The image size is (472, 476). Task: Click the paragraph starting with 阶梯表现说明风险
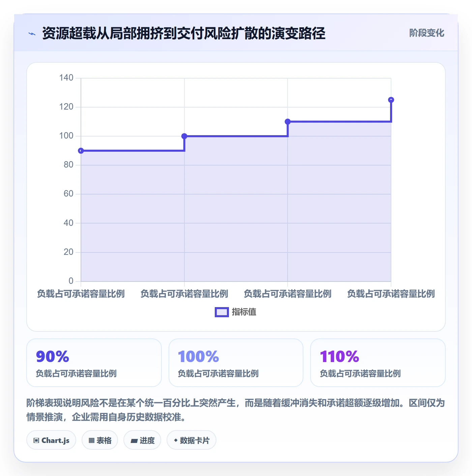click(236, 410)
